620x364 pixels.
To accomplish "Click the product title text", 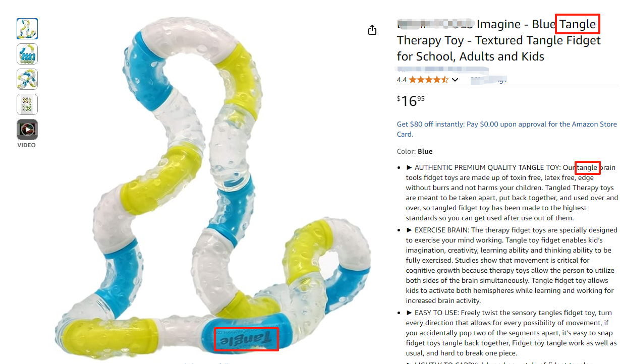I will click(x=498, y=40).
